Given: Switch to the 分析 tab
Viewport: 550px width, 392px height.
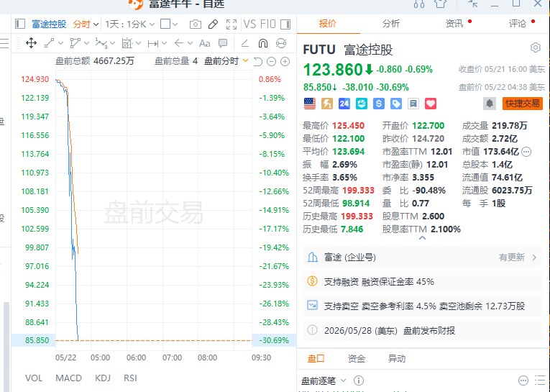Looking at the screenshot, I should [391, 24].
